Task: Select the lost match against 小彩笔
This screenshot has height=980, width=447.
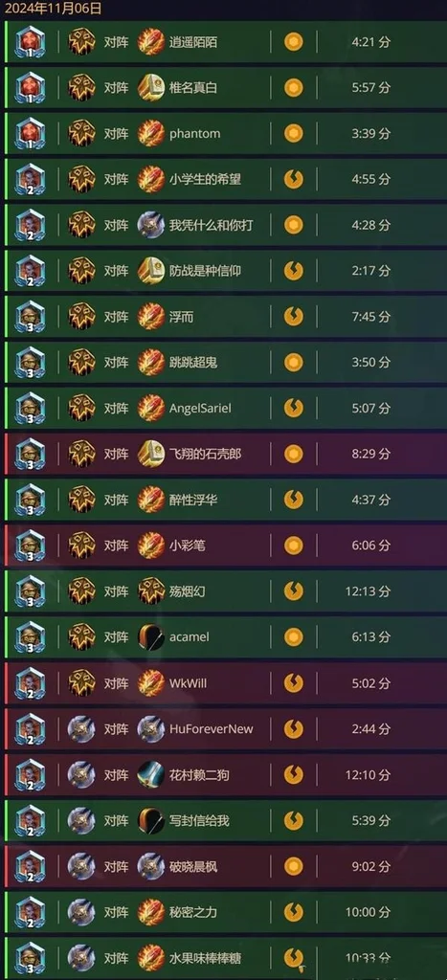Action: pos(225,546)
